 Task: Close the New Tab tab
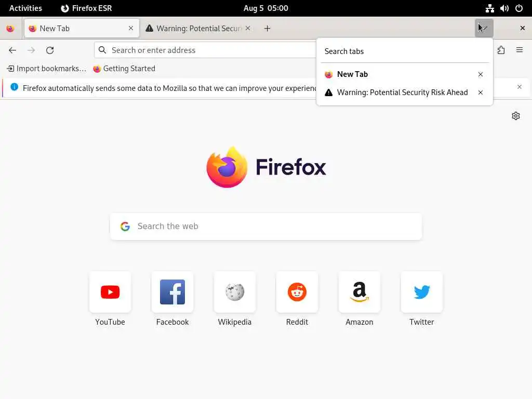coord(131,29)
